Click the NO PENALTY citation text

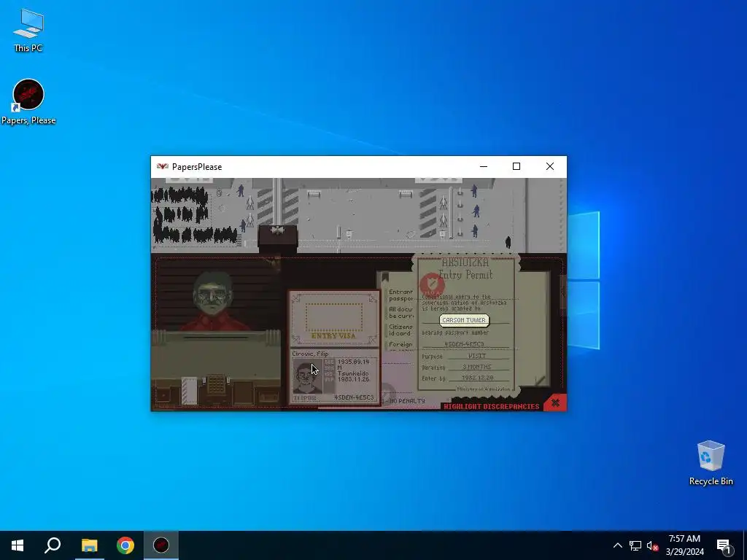[407, 401]
